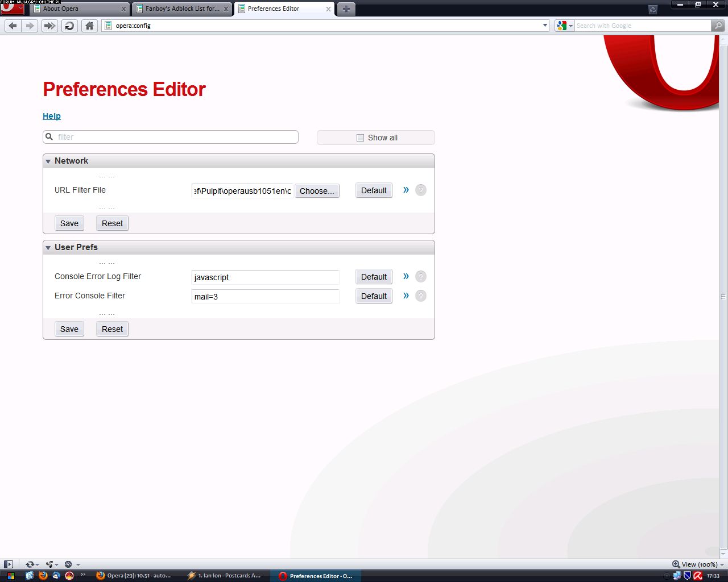Switch to the Fanboy's Adblock List tab
Viewport: 728px width, 582px height.
(182, 9)
